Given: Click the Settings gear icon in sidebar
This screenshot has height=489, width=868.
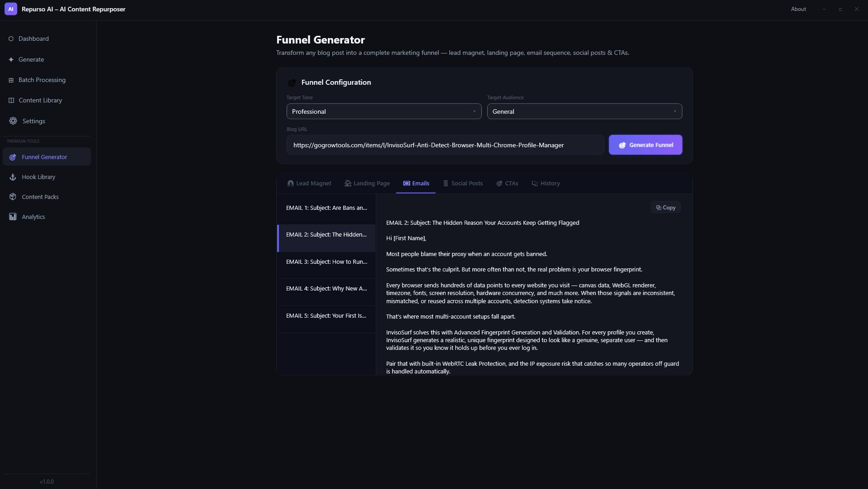Looking at the screenshot, I should tap(13, 121).
